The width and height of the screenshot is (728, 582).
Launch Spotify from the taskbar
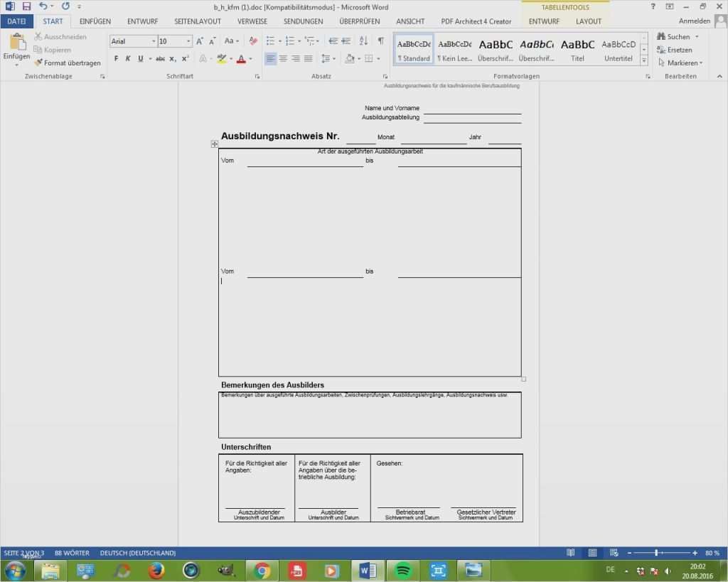click(x=402, y=570)
